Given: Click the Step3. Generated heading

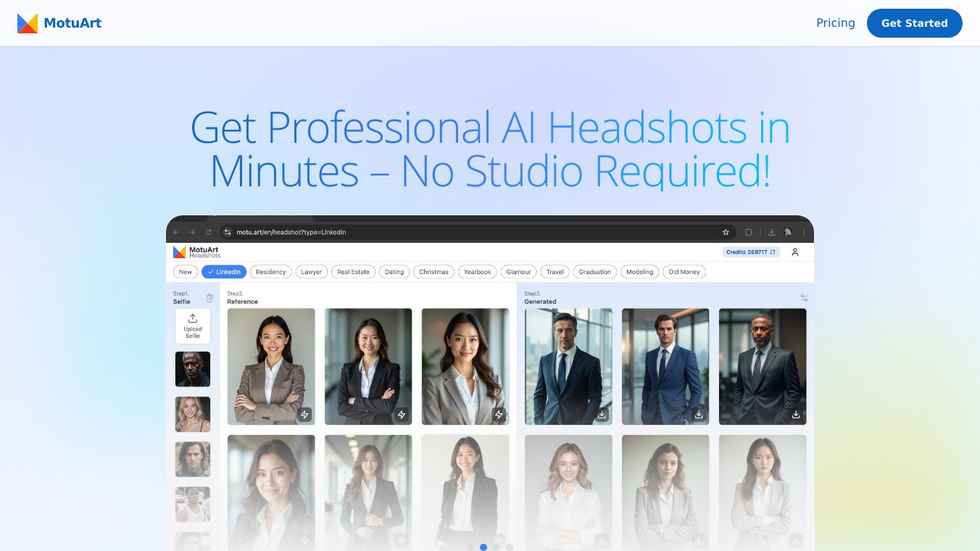Looking at the screenshot, I should pyautogui.click(x=541, y=297).
